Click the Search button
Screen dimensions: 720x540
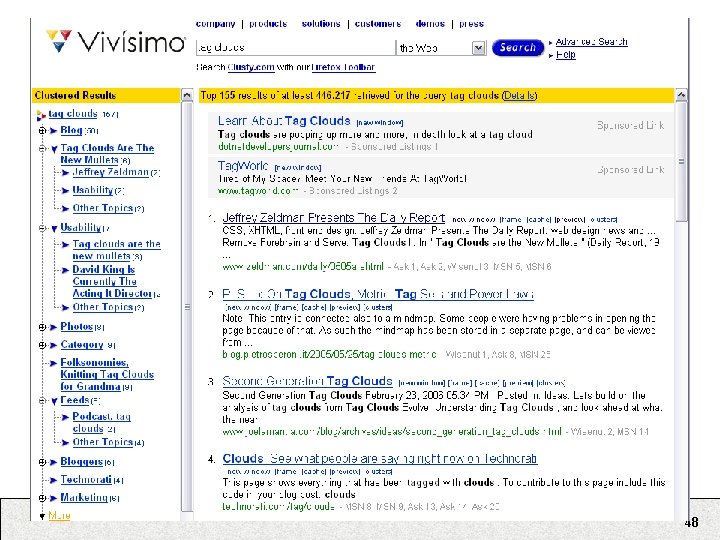click(518, 48)
